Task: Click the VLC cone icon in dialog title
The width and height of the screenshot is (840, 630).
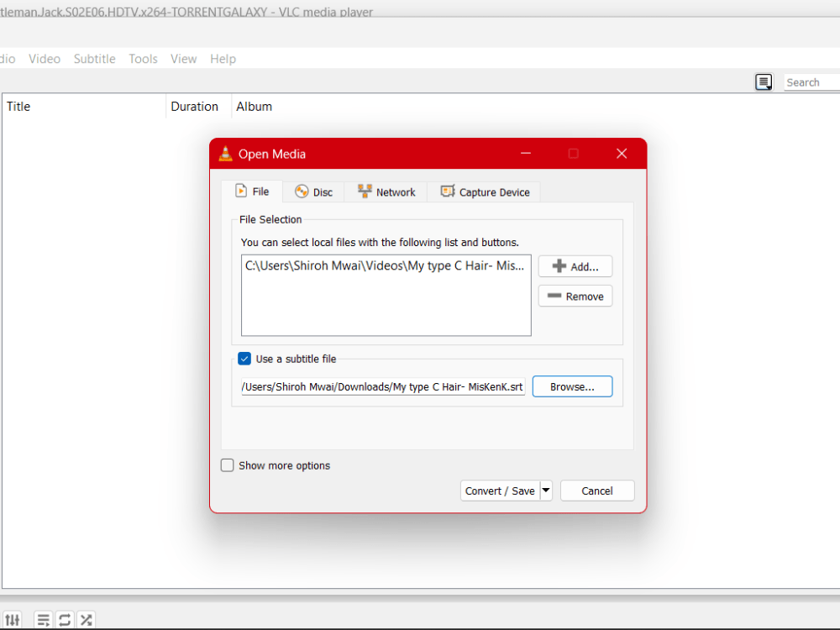Action: 225,154
